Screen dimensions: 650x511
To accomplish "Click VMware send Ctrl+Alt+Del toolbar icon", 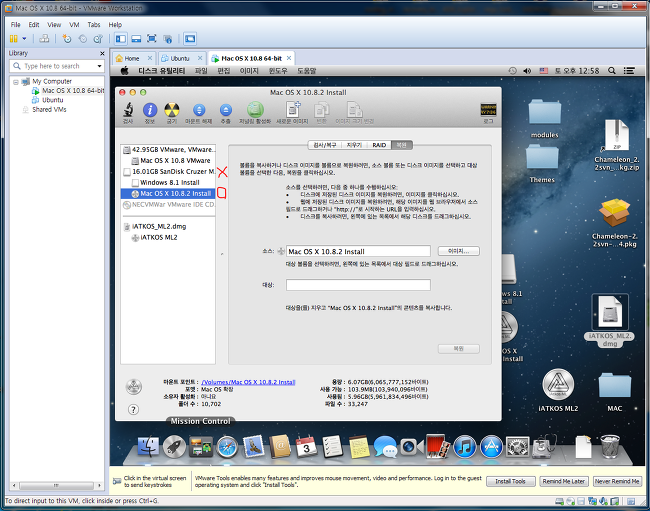I will pyautogui.click(x=44, y=39).
